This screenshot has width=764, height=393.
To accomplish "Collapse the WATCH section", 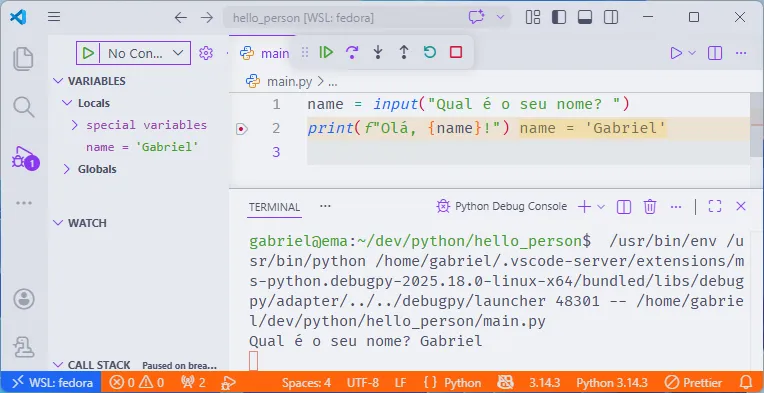I will point(58,223).
